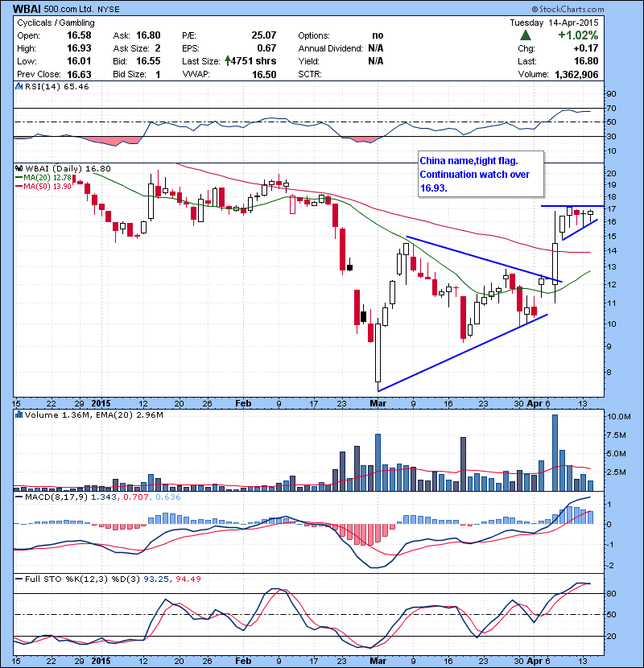
Task: Click the Volume bar chart legend icon
Action: [x=19, y=414]
